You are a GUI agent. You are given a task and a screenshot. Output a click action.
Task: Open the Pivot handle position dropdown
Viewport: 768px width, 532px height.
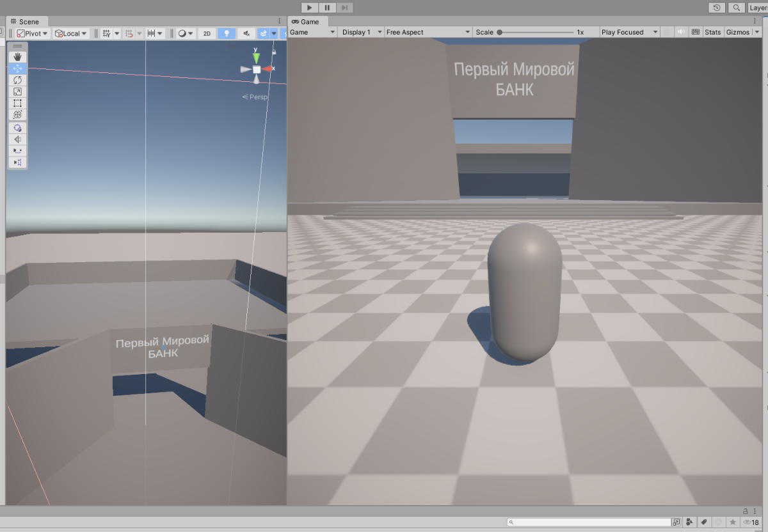click(32, 33)
